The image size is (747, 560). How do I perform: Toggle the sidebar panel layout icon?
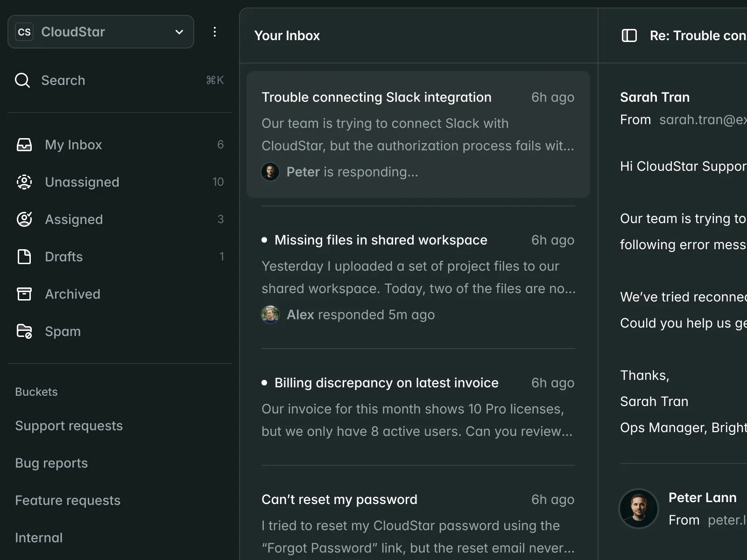click(x=629, y=35)
